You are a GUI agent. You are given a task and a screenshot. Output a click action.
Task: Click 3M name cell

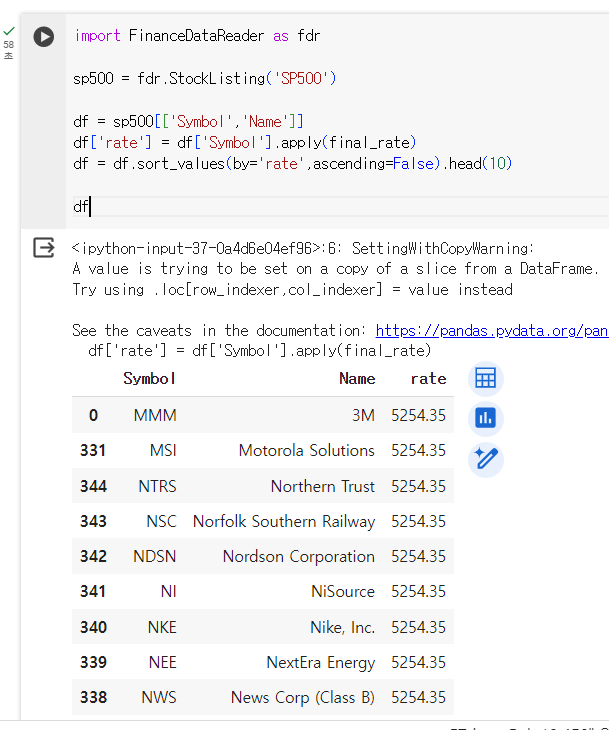(x=363, y=415)
